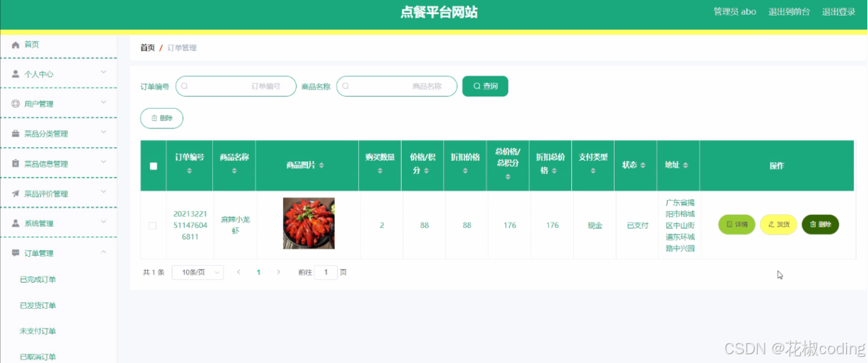Click the briefcase icon next to 菜品分类管理
The image size is (868, 363).
coord(16,134)
